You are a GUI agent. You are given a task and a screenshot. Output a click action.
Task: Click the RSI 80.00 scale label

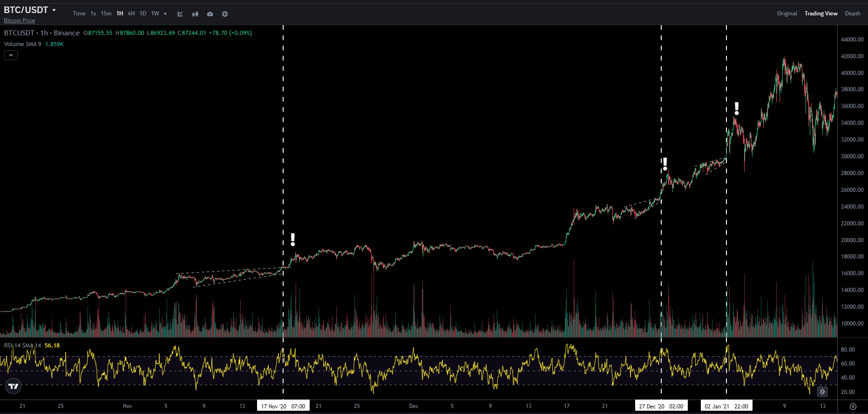pos(848,350)
